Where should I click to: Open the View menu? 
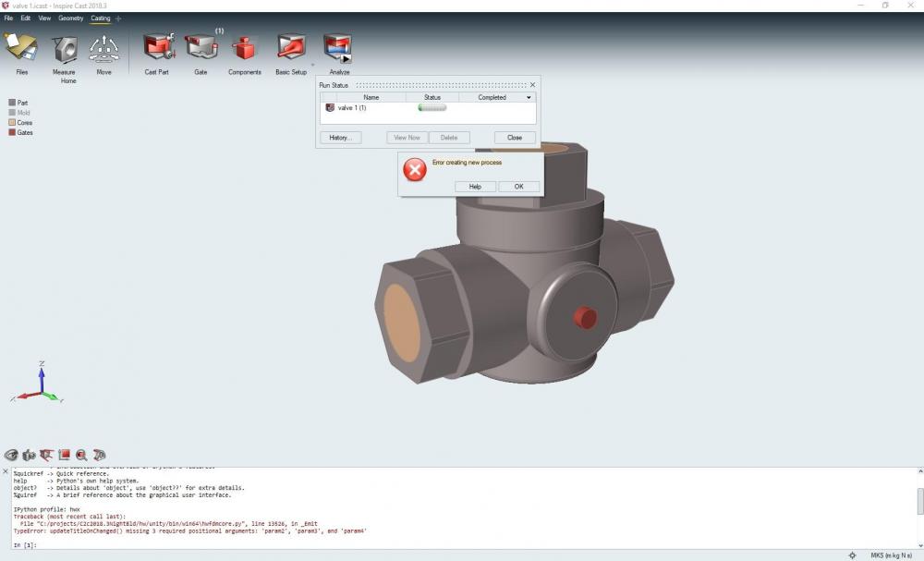(x=44, y=18)
